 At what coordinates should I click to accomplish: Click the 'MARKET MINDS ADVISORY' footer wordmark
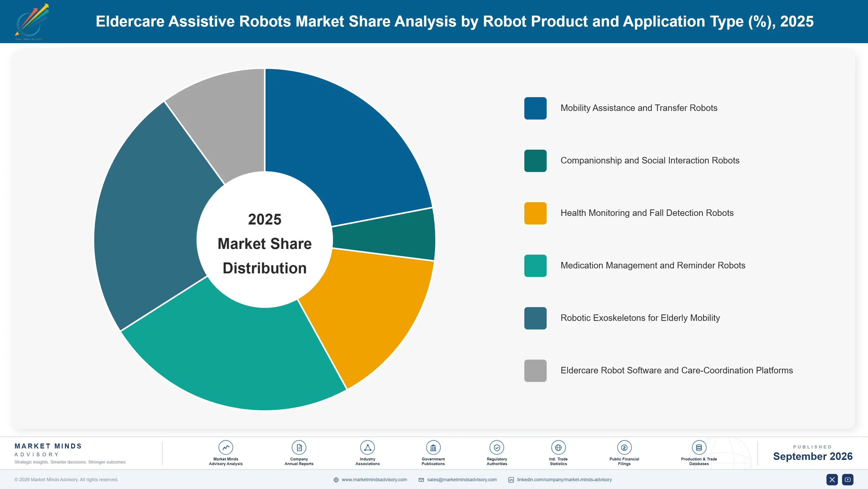[x=48, y=450]
